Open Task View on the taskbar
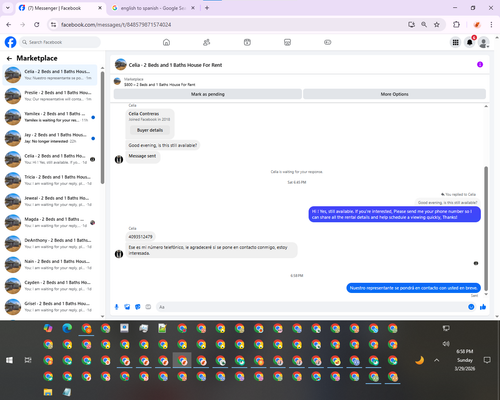Viewport: 500px width, 400px height. (x=28, y=360)
